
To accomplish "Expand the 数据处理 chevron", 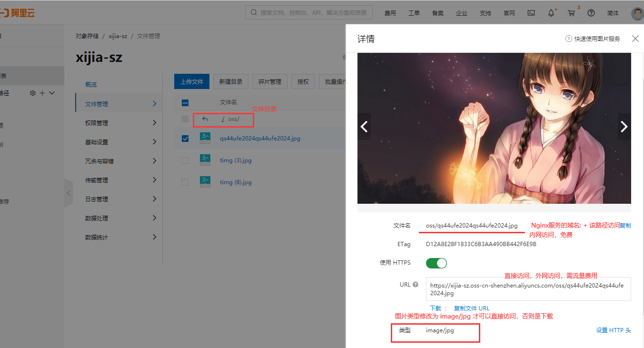I will 154,218.
